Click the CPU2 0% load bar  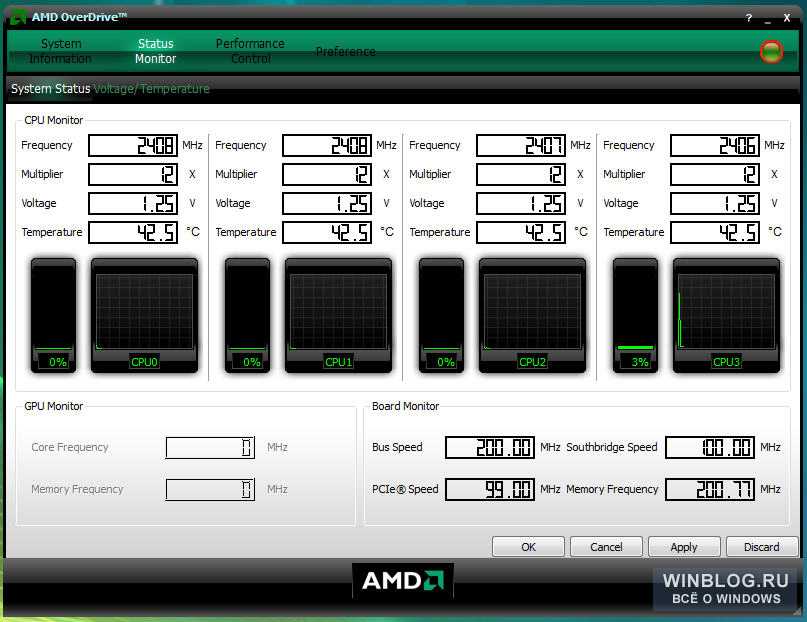click(x=442, y=315)
